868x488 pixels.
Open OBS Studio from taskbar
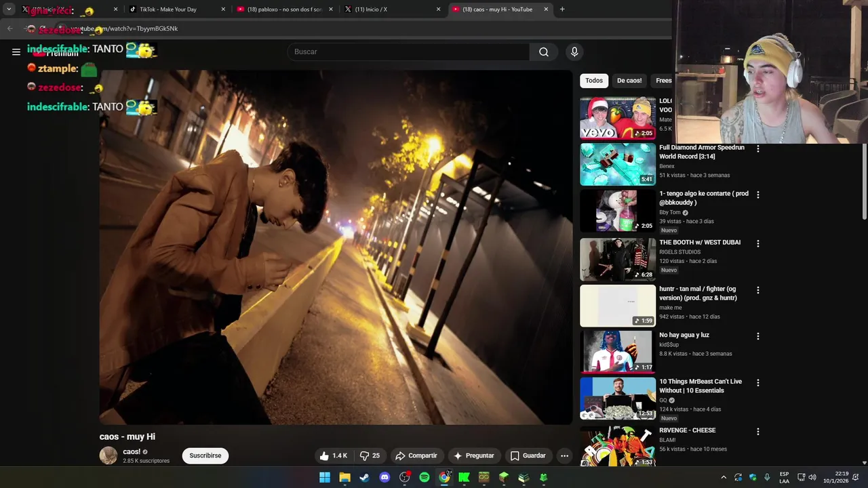pos(405,477)
